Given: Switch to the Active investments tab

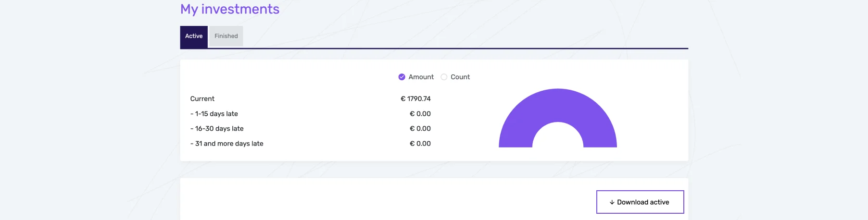Looking at the screenshot, I should click(194, 37).
